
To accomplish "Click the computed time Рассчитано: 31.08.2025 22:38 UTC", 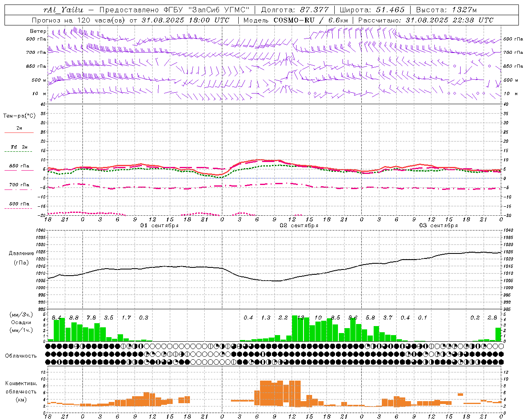I will pos(426,20).
